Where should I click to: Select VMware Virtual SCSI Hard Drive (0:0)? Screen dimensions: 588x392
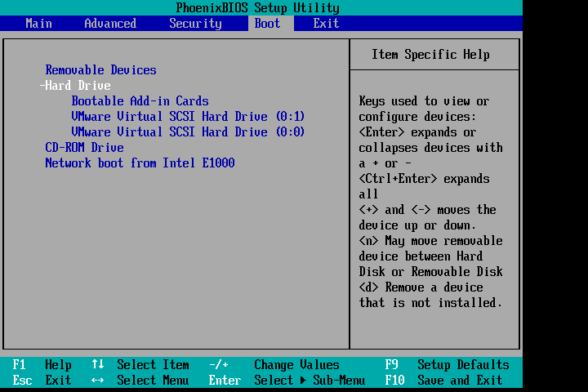(x=188, y=132)
